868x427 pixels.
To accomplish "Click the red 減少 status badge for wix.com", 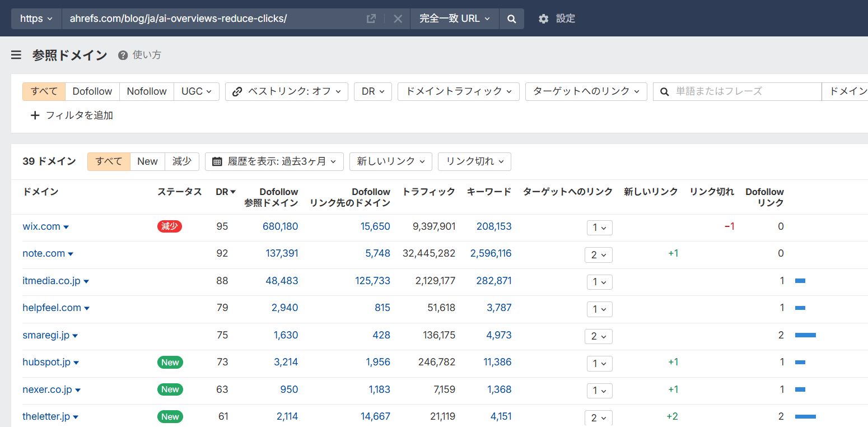I will coord(170,226).
